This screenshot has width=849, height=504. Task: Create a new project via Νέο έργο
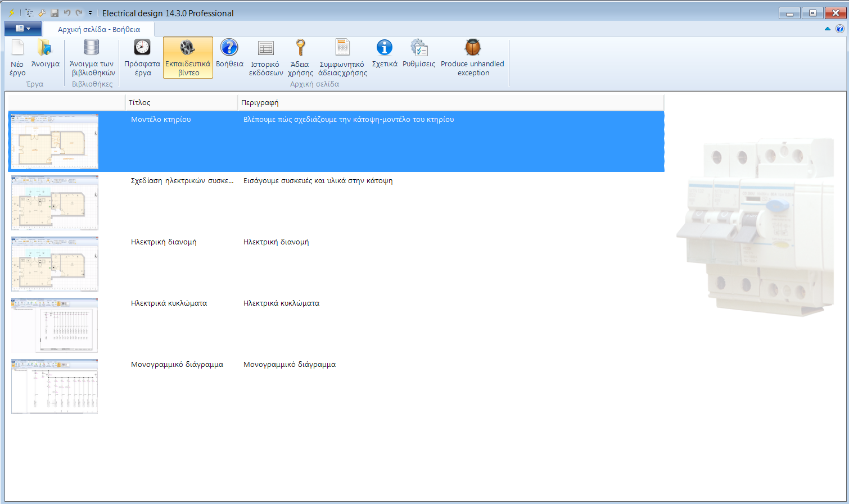click(17, 56)
